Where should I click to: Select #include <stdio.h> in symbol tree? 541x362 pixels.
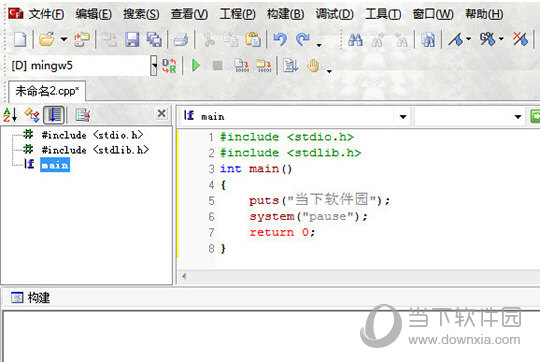tap(92, 135)
